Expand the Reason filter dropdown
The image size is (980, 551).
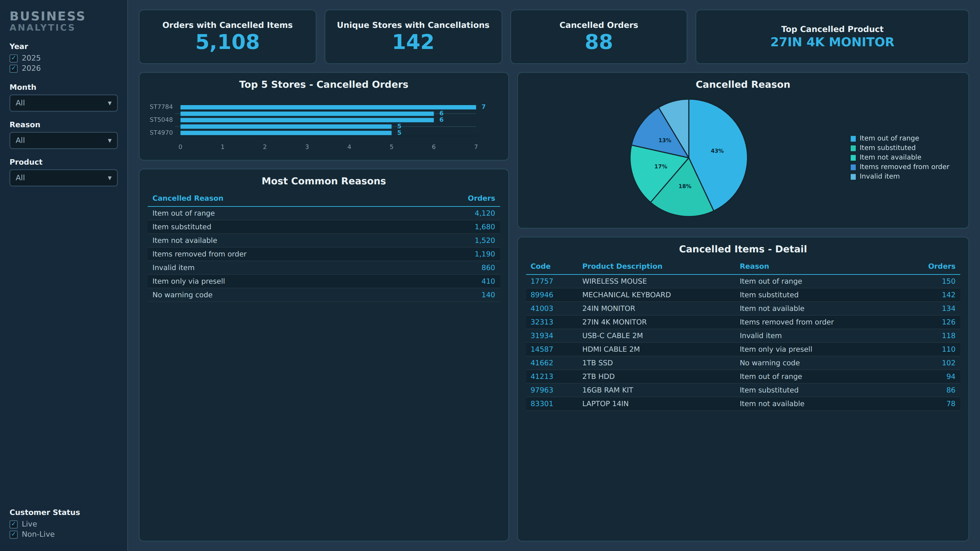[64, 140]
